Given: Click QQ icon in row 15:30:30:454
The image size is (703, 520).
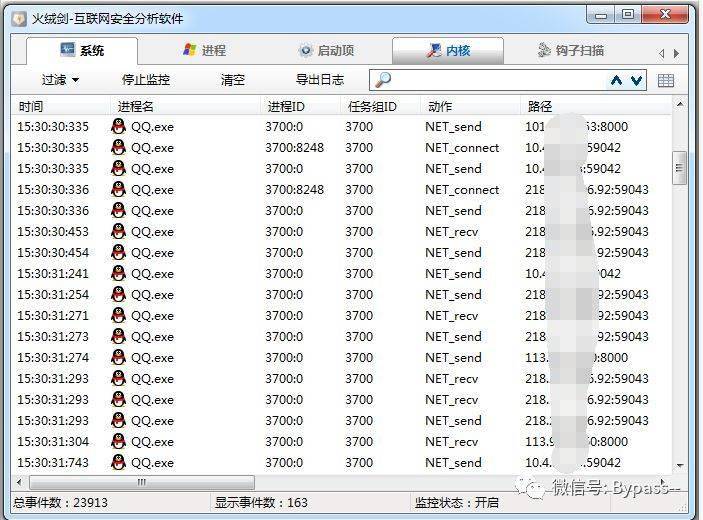Looking at the screenshot, I should [x=118, y=253].
